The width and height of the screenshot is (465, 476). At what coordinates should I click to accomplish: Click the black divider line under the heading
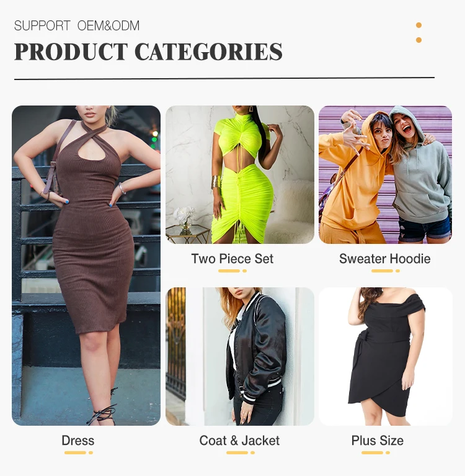[x=224, y=79]
